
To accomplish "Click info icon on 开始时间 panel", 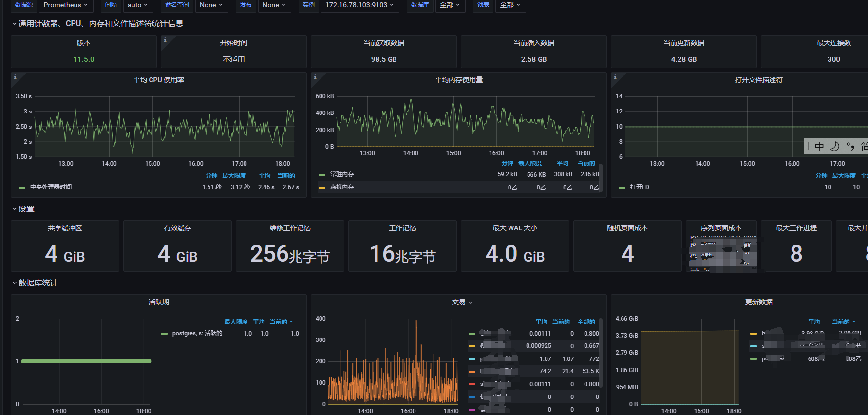I will (x=165, y=39).
